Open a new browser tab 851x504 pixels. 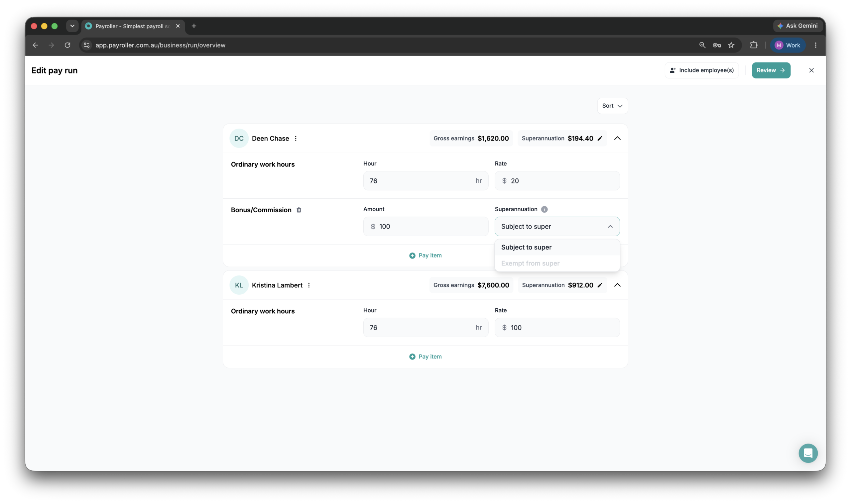pos(194,26)
